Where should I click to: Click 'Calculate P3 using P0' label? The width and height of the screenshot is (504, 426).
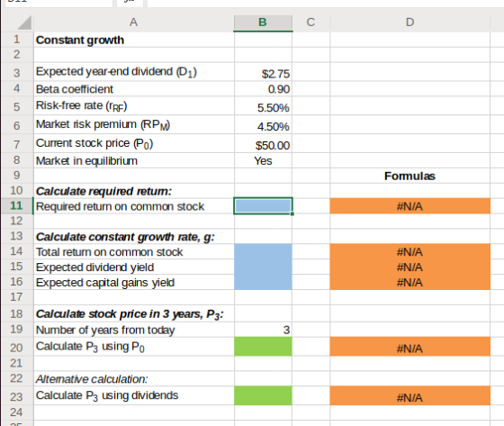pyautogui.click(x=90, y=347)
